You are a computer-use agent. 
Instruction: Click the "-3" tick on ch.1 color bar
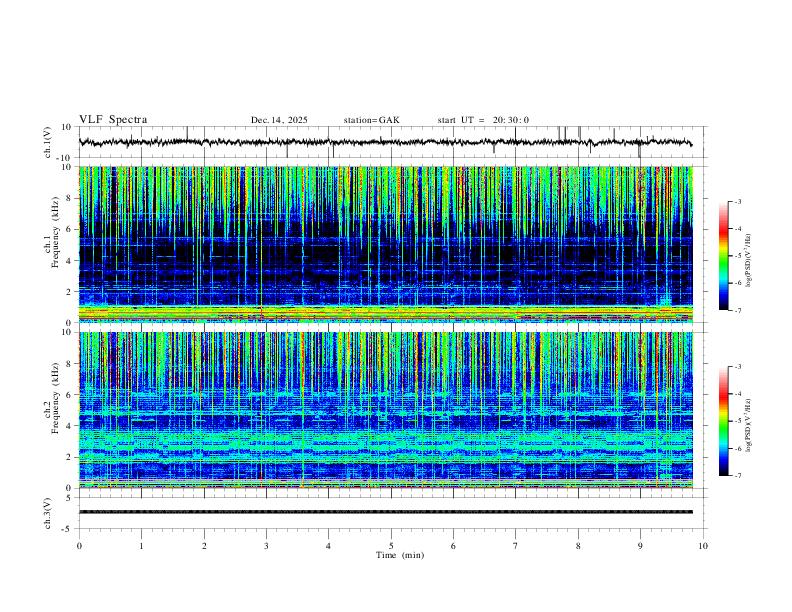pos(738,201)
